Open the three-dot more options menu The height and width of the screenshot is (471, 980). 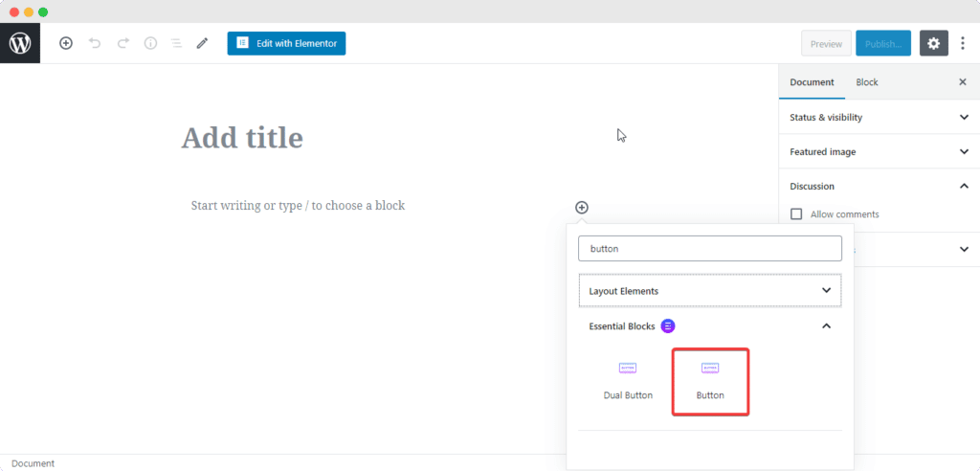tap(963, 43)
